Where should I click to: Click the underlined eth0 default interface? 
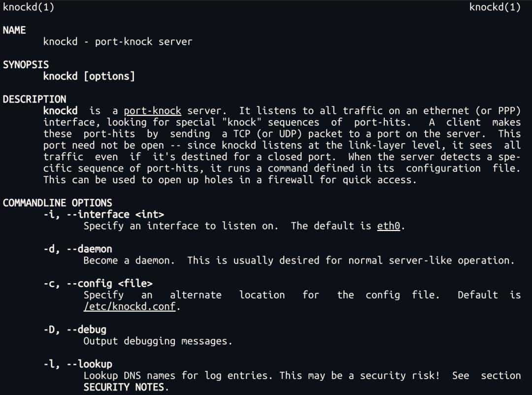click(x=388, y=226)
